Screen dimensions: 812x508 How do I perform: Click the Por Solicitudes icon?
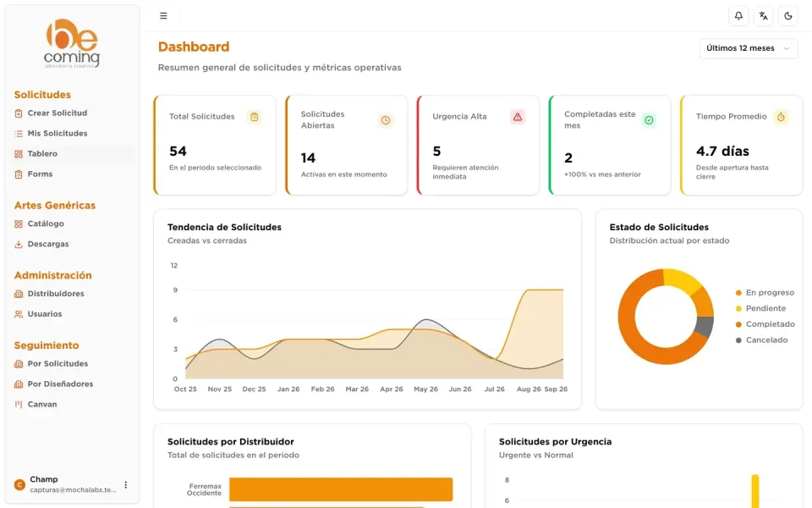tap(19, 364)
